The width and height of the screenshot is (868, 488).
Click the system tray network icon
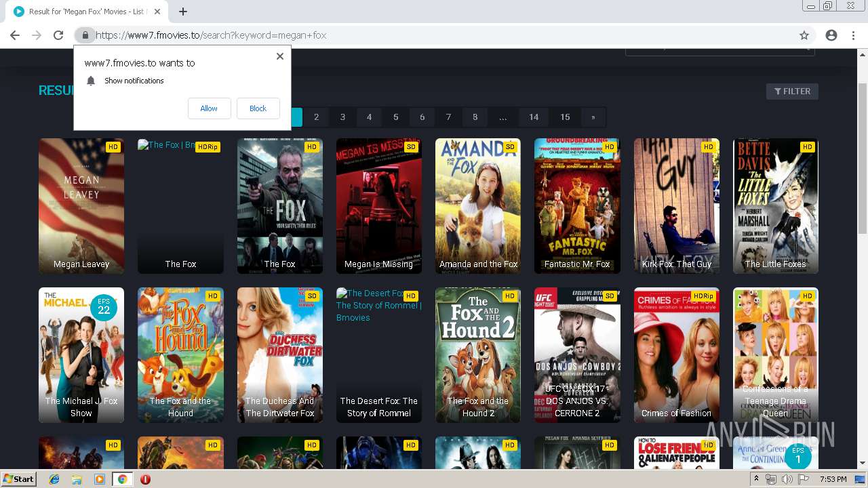click(x=771, y=479)
